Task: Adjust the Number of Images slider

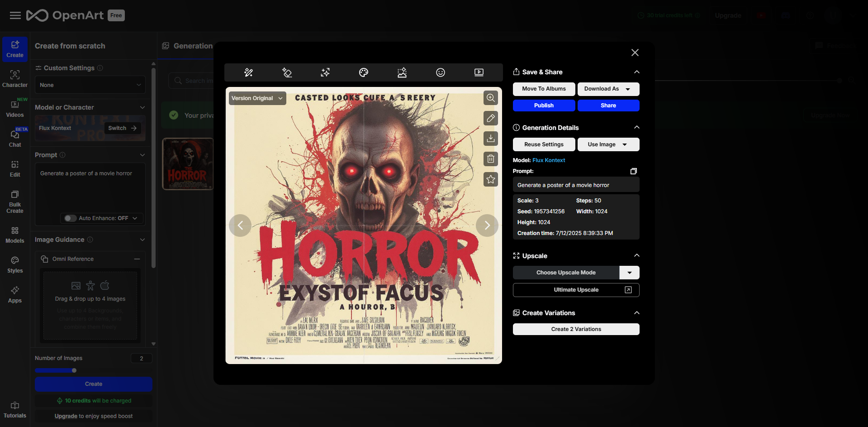Action: pyautogui.click(x=74, y=370)
